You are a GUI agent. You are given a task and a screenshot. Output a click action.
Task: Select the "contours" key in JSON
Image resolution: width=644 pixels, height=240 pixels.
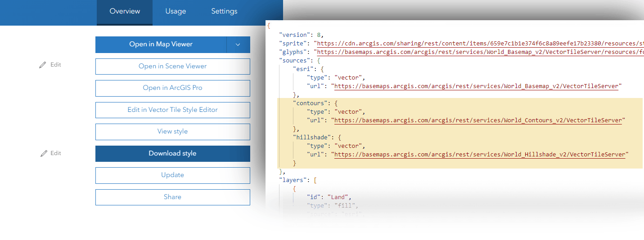pyautogui.click(x=311, y=103)
